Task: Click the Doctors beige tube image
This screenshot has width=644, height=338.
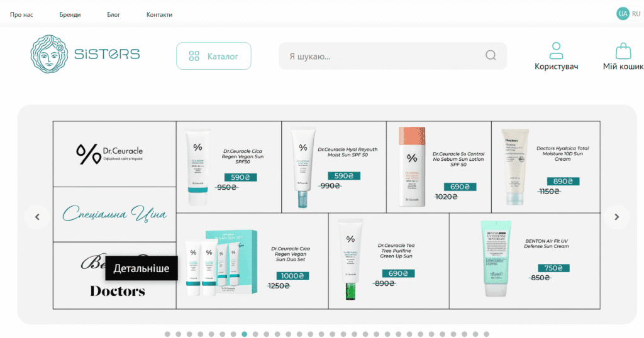Action: pos(514,166)
